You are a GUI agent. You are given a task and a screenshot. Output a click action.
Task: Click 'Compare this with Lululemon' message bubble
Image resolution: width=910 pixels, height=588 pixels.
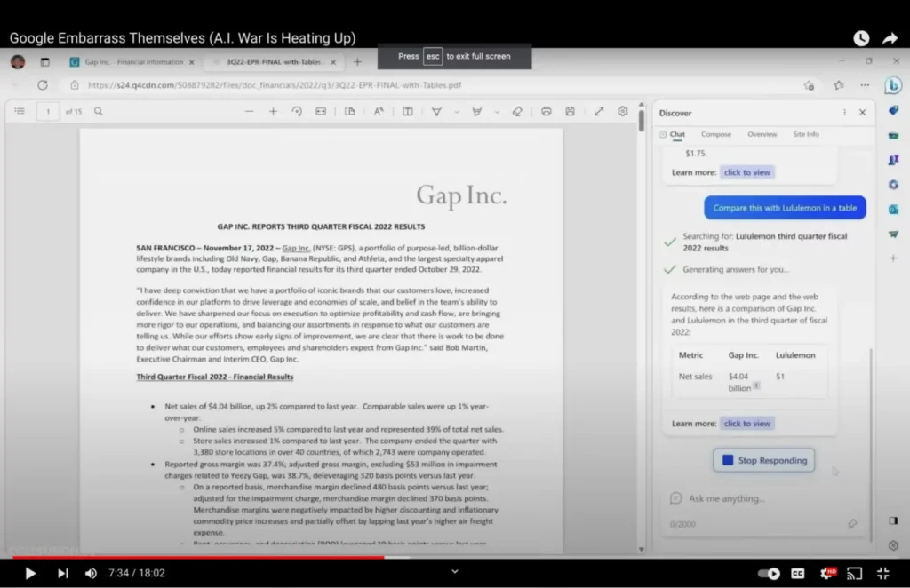(x=785, y=208)
